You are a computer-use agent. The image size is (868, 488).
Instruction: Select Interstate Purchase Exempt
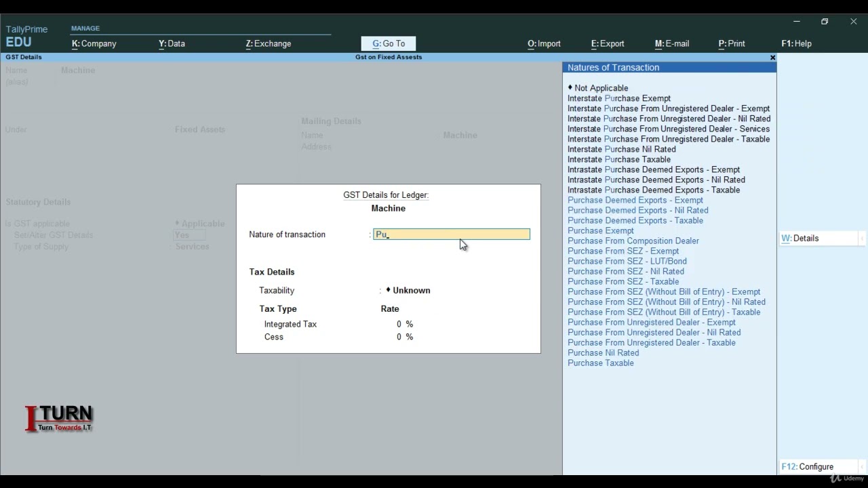[619, 98]
